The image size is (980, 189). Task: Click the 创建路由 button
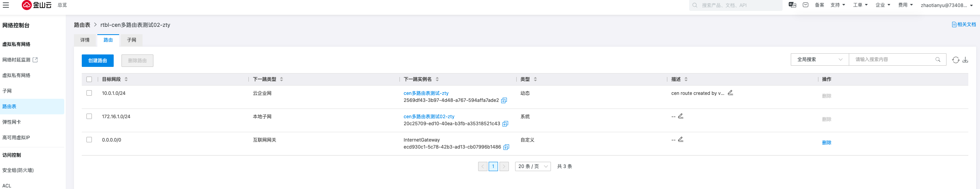click(x=98, y=61)
